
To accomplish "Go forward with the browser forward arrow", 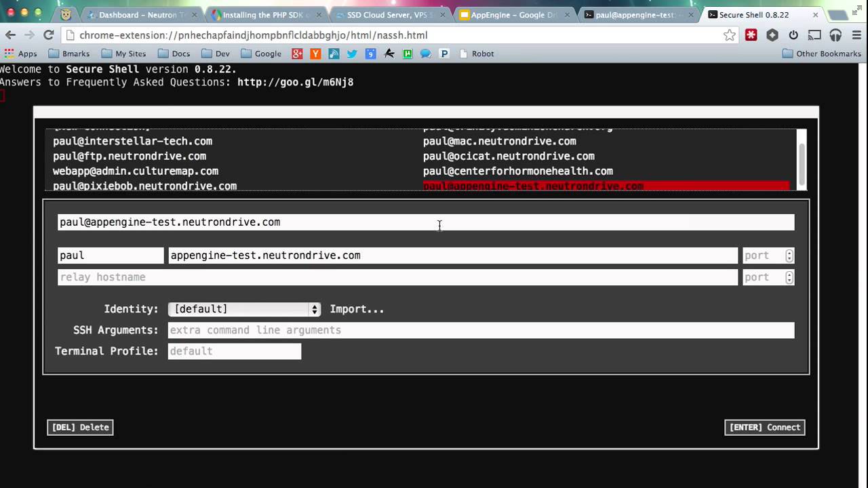I will [x=29, y=35].
